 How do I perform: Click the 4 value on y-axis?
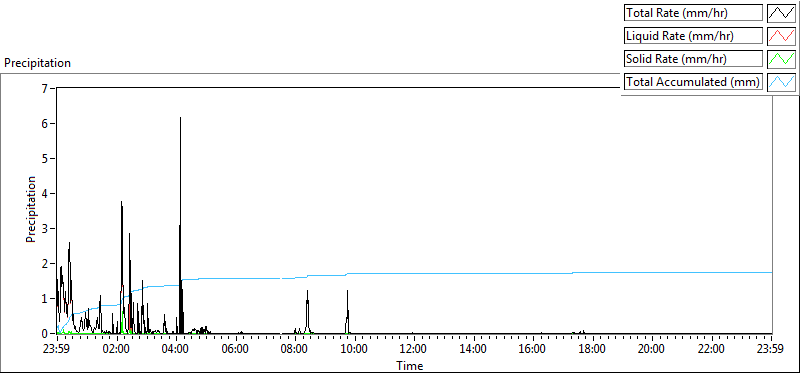click(44, 193)
